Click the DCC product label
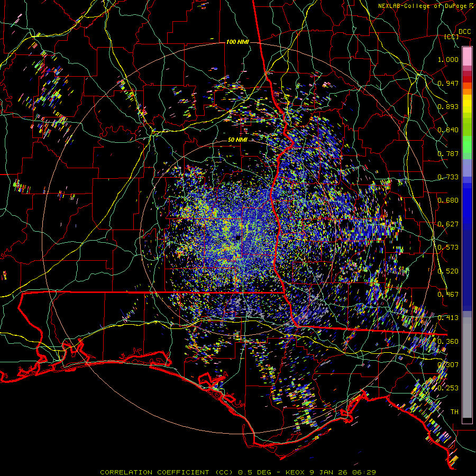This screenshot has height=476, width=476. pyautogui.click(x=464, y=32)
